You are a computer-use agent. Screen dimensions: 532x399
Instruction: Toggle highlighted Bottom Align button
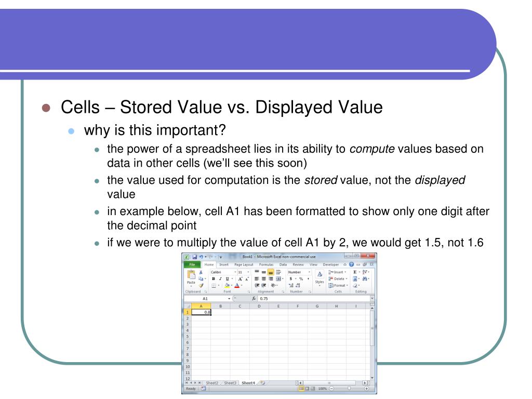tap(271, 272)
